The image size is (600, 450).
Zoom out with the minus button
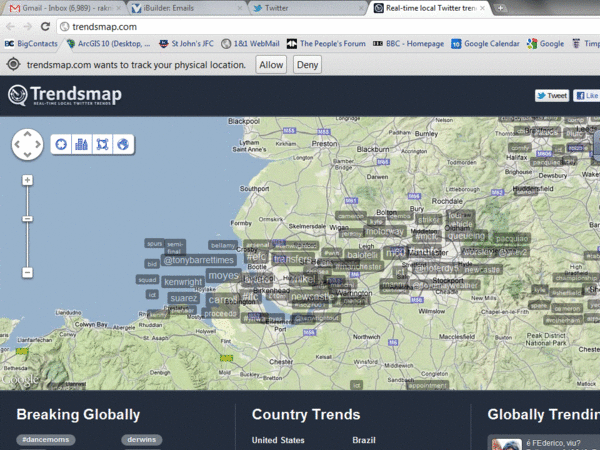pos(27,272)
